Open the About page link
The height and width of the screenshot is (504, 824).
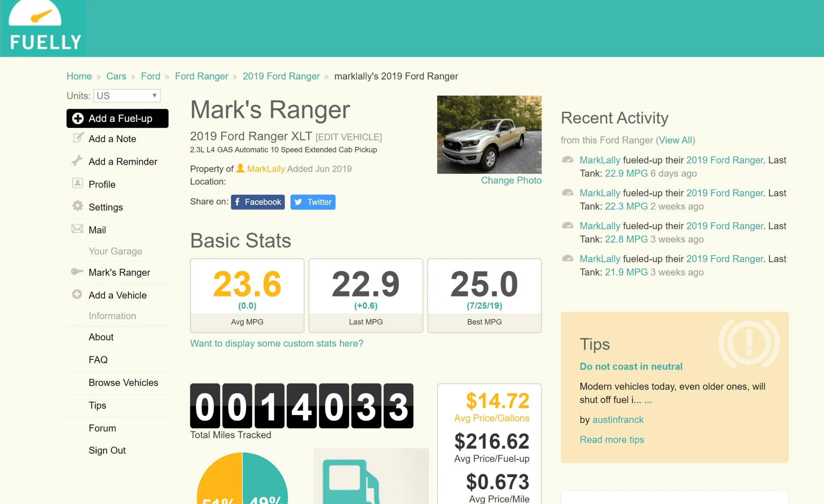(101, 337)
